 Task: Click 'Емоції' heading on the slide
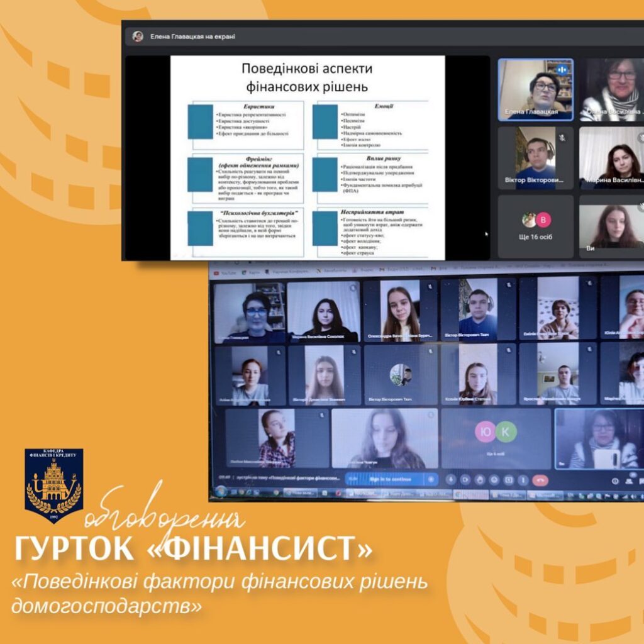[384, 106]
